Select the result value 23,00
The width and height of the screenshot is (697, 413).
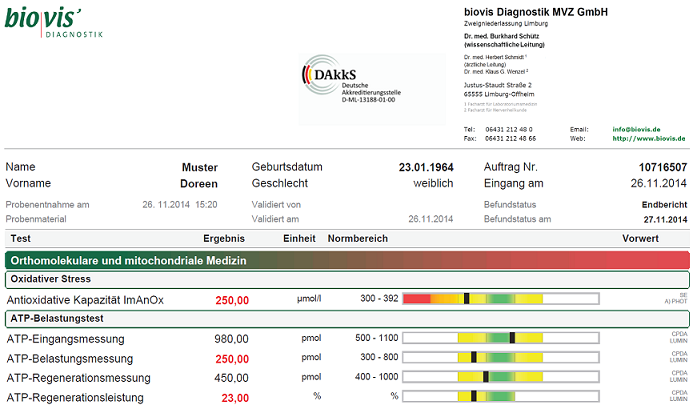(x=235, y=398)
